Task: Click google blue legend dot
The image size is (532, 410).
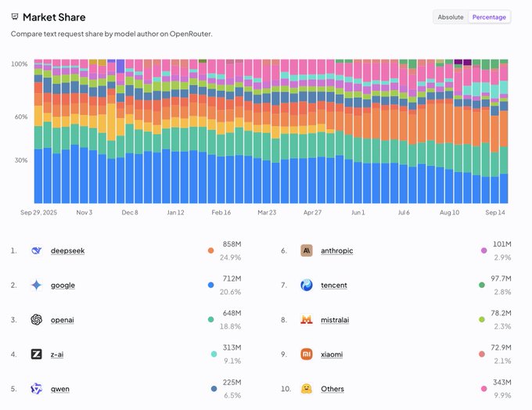Action: 210,285
